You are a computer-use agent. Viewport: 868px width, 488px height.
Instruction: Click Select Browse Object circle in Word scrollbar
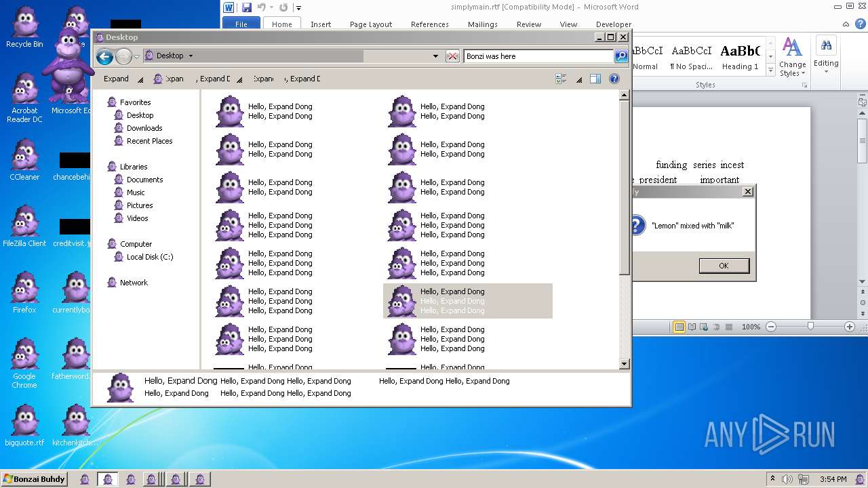click(x=863, y=303)
